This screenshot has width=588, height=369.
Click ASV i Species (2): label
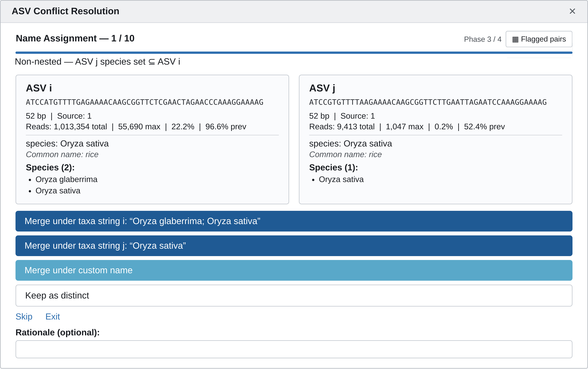point(50,168)
